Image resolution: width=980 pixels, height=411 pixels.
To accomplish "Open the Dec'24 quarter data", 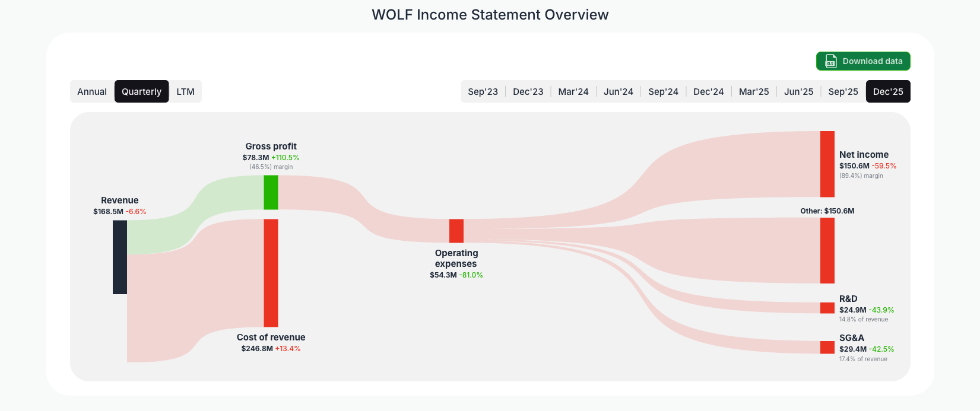I will [x=708, y=91].
